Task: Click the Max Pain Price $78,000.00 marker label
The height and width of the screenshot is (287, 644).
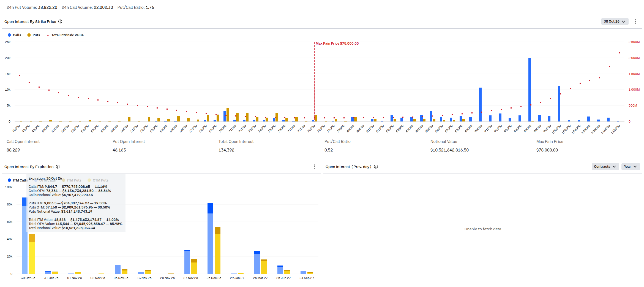Action: click(x=337, y=44)
